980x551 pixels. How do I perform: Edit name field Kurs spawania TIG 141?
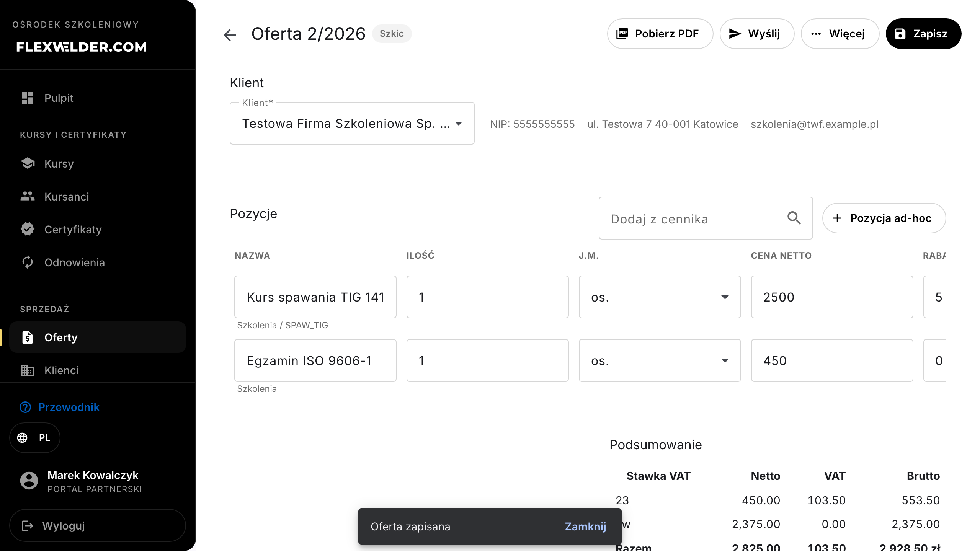click(315, 297)
